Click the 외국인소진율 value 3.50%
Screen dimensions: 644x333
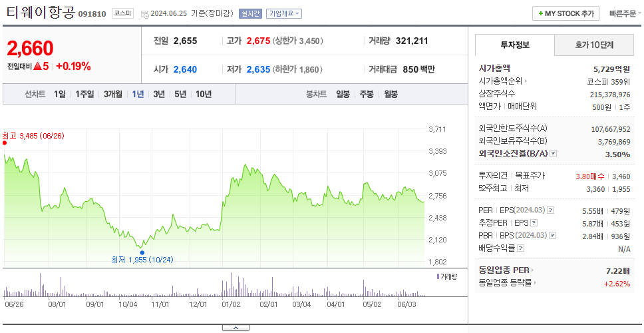(617, 155)
